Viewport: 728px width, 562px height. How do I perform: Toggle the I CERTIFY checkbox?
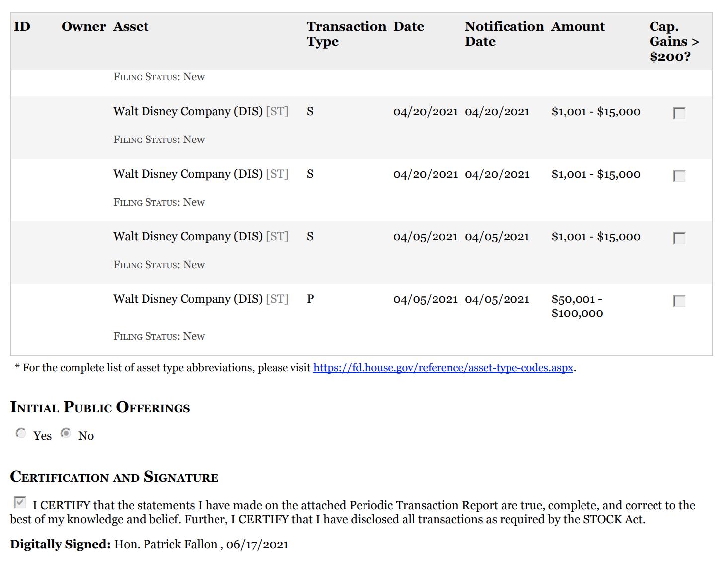pos(19,503)
